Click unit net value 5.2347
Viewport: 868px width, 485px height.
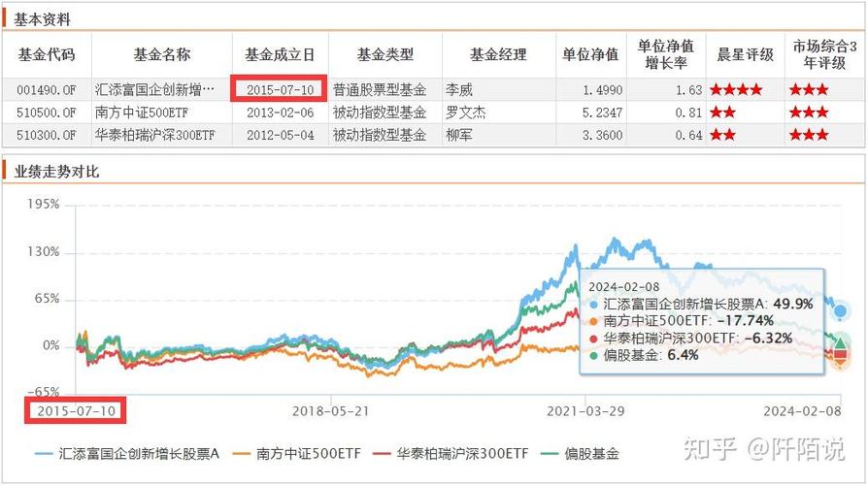coord(603,113)
